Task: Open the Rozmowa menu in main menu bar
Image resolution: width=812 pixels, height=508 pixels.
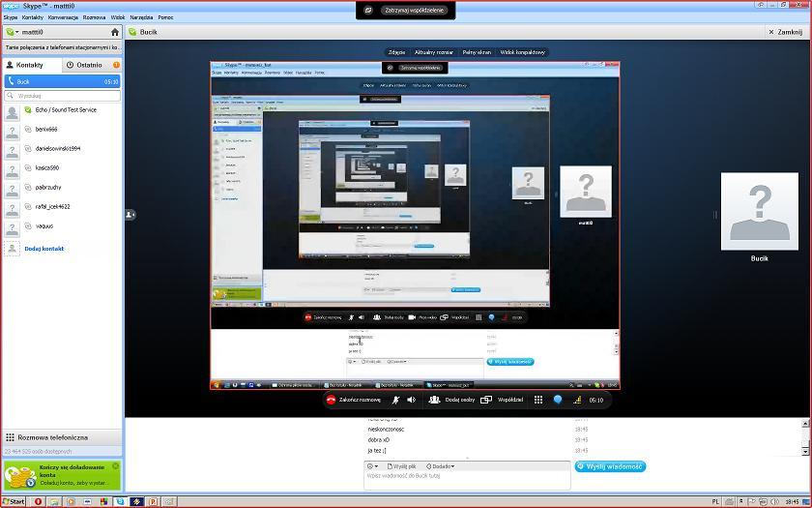Action: point(95,17)
